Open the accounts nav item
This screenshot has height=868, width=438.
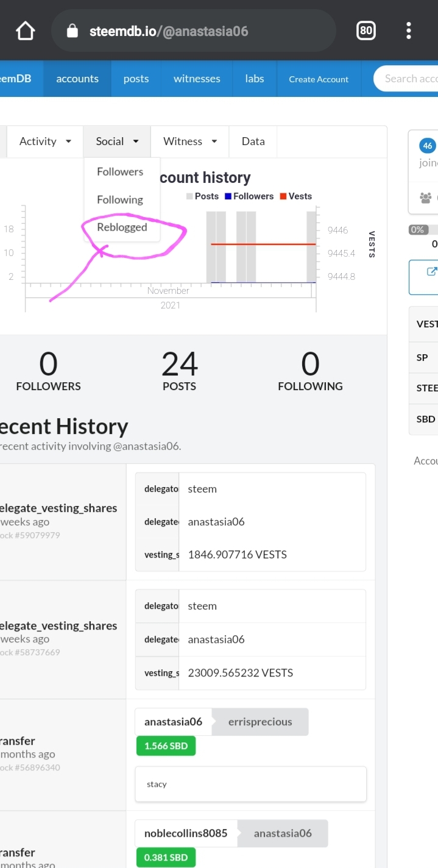coord(77,79)
